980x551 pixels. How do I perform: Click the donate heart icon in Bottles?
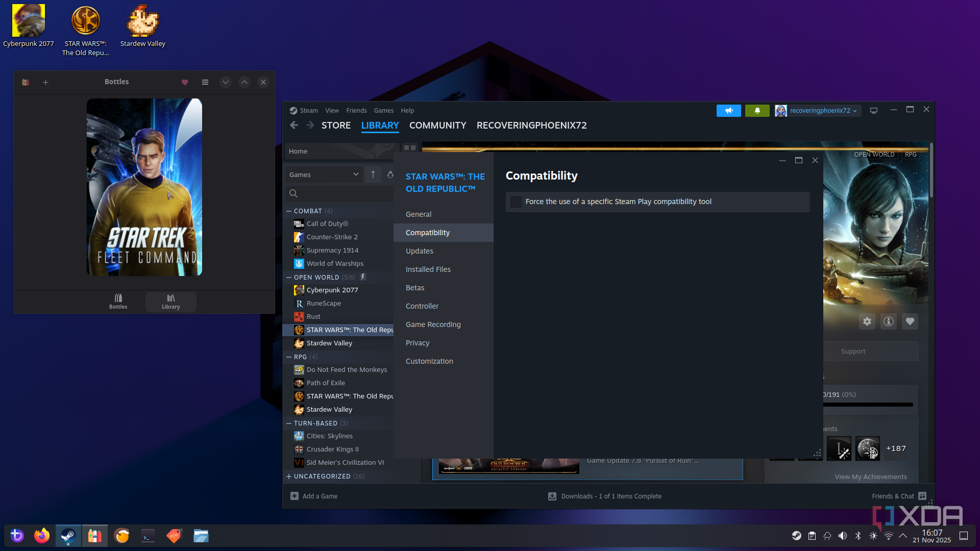(185, 82)
